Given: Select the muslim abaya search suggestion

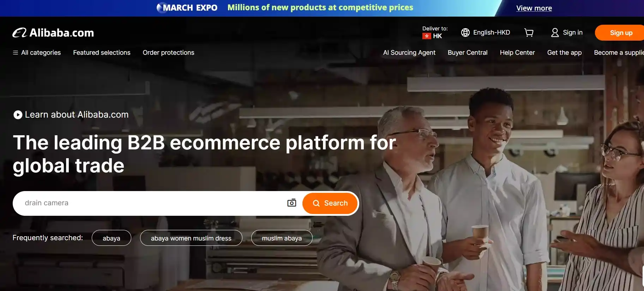Looking at the screenshot, I should (x=282, y=238).
